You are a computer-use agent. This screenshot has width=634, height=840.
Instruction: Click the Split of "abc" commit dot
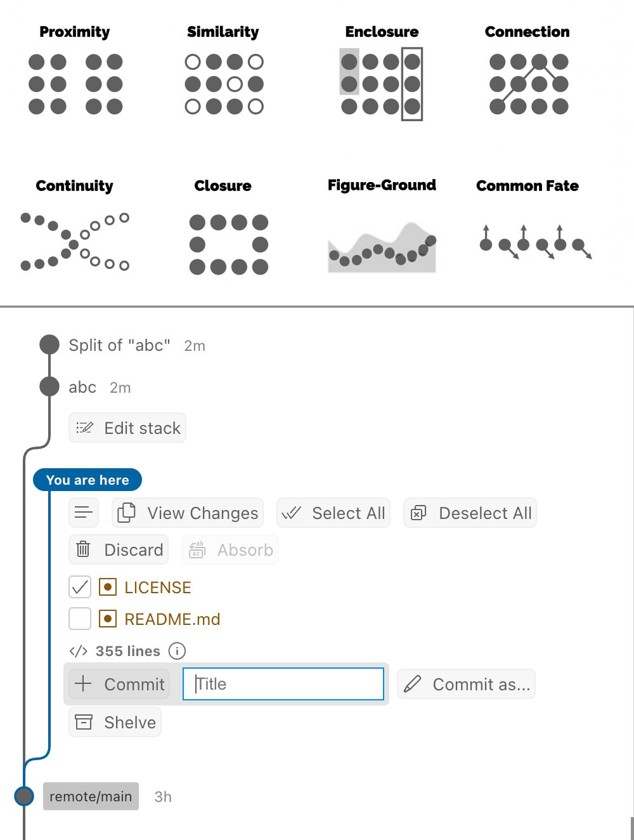click(x=49, y=345)
